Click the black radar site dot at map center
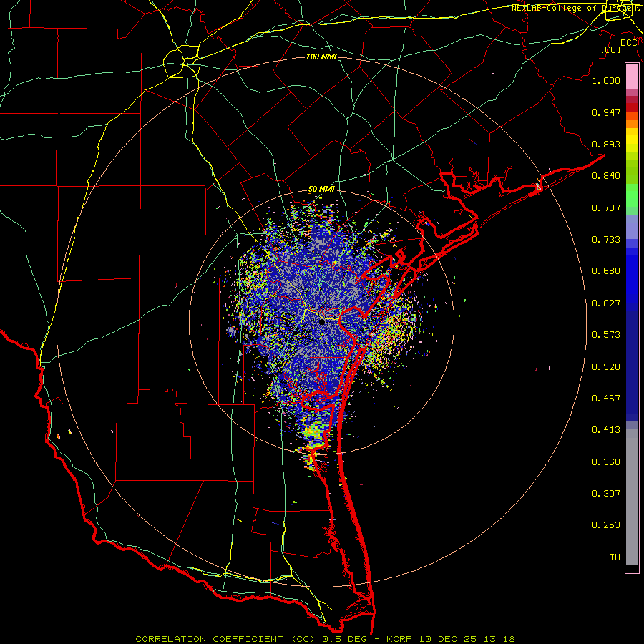 322,322
